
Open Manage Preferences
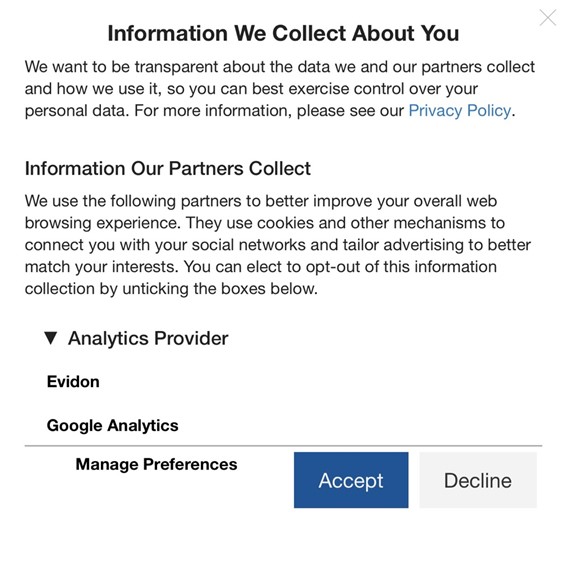157,464
